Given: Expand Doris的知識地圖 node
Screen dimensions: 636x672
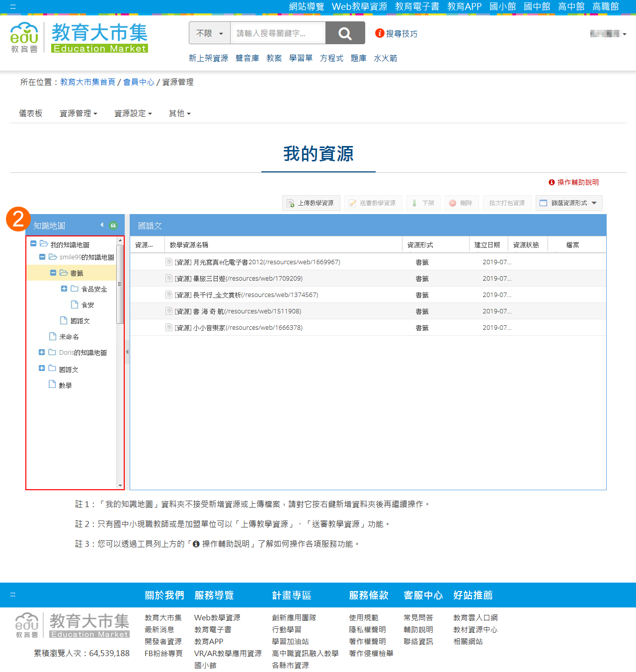Looking at the screenshot, I should [42, 352].
